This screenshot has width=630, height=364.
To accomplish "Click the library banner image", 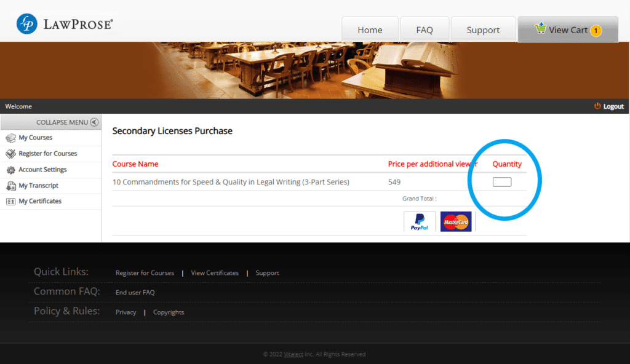I will coord(314,70).
